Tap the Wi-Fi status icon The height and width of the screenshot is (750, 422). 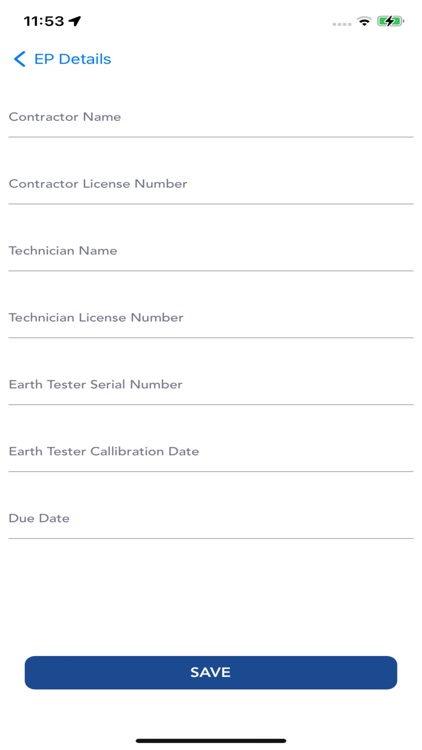click(x=364, y=21)
